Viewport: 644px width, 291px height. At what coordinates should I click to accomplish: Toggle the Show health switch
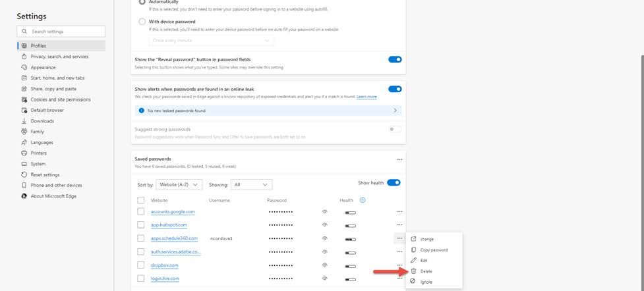pyautogui.click(x=394, y=182)
